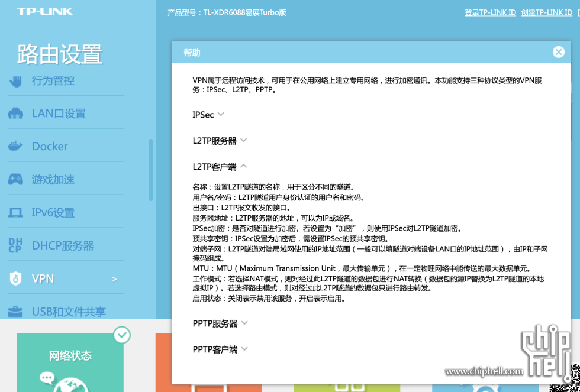The image size is (580, 392).
Task: Expand the IPSec help section
Action: [208, 115]
